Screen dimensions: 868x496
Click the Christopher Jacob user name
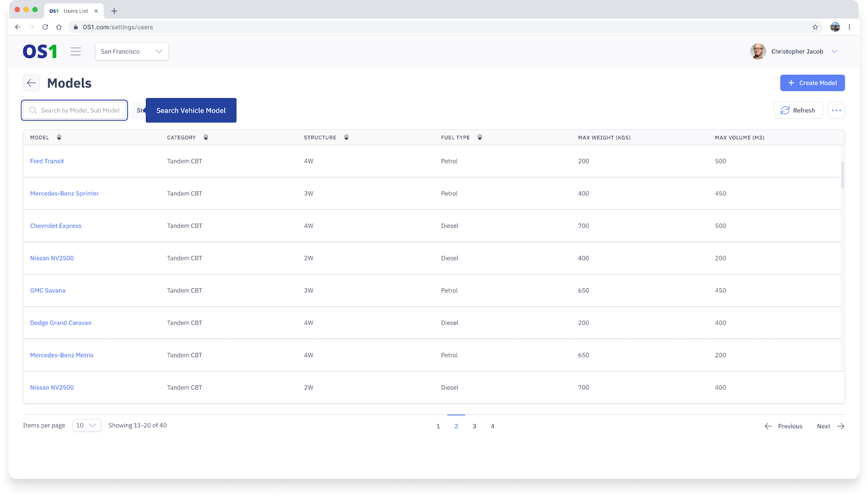[x=797, y=52]
